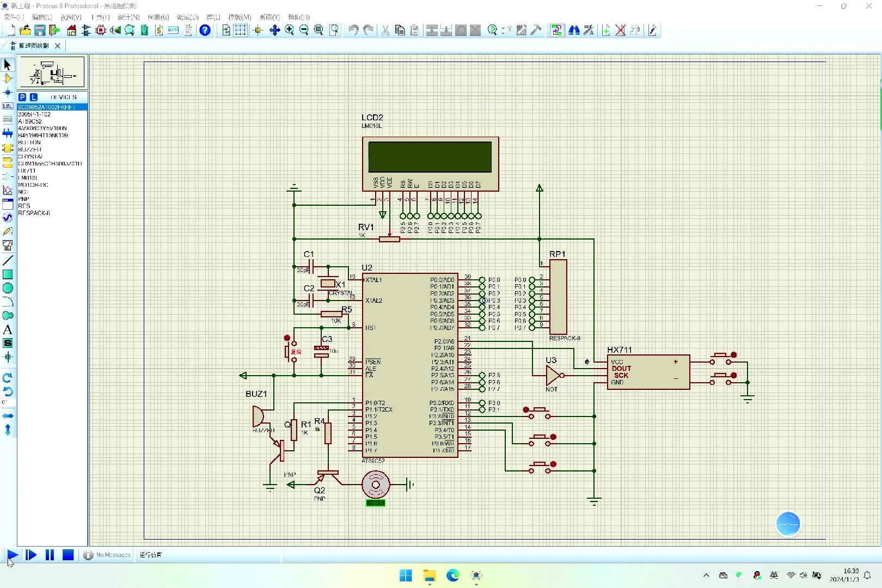Select the LBL Wire Label mode
Viewport: 882px width, 588px height.
click(x=8, y=106)
